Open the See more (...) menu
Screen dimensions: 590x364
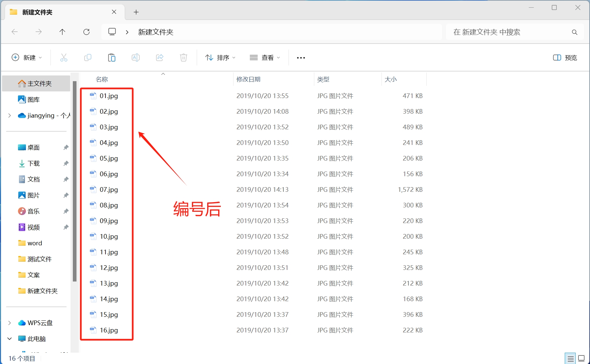[300, 57]
